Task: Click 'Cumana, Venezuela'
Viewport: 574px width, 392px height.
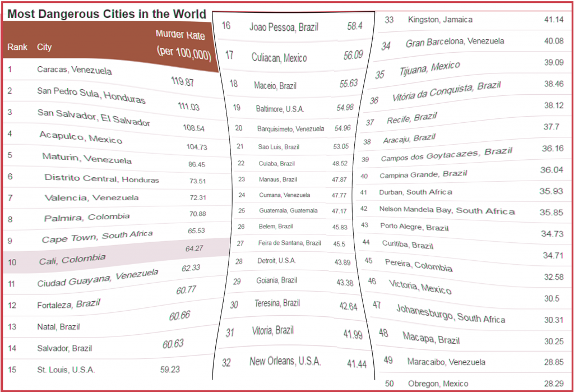Action: [x=284, y=195]
